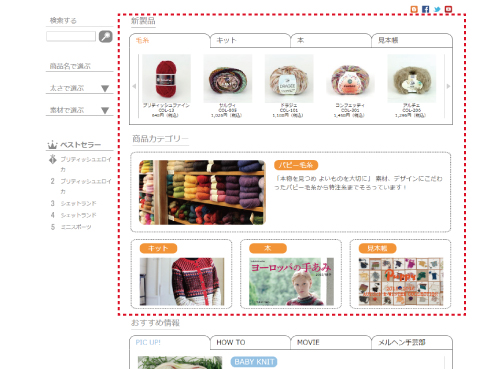Click the crown icon beside ベストセラー

pos(52,145)
